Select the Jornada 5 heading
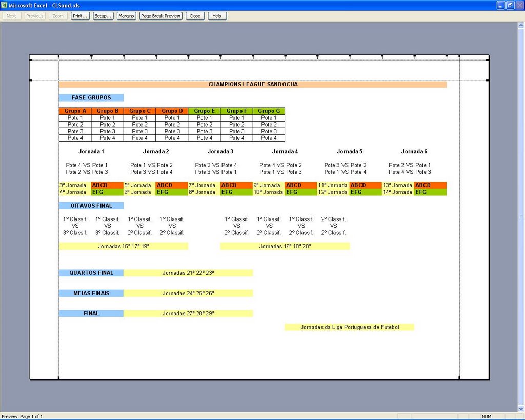 click(x=350, y=151)
